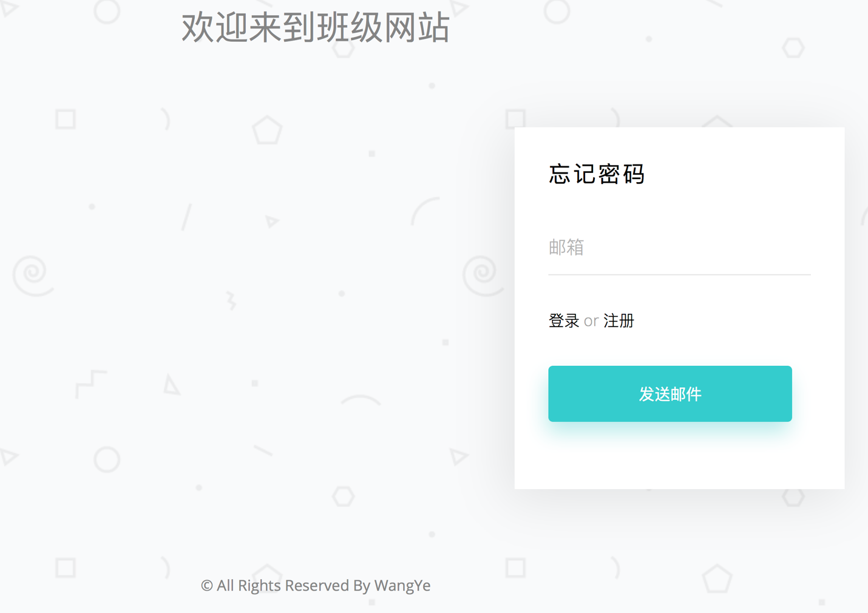868x613 pixels.
Task: Click the small lightning squiggle background shape
Action: click(x=231, y=300)
